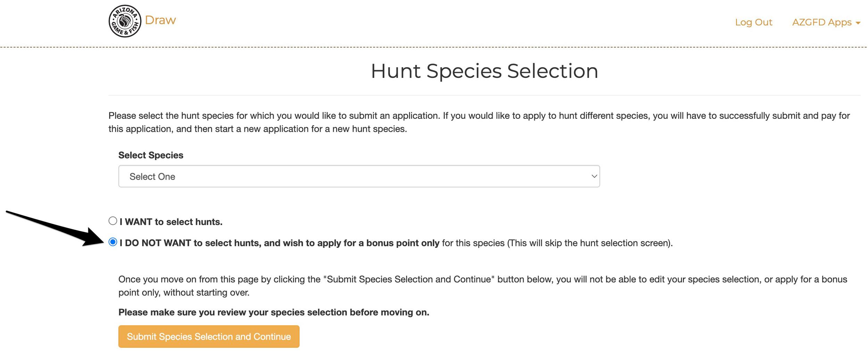Click the orange submit button at page bottom
Viewport: 868px width, 355px height.
pyautogui.click(x=209, y=336)
